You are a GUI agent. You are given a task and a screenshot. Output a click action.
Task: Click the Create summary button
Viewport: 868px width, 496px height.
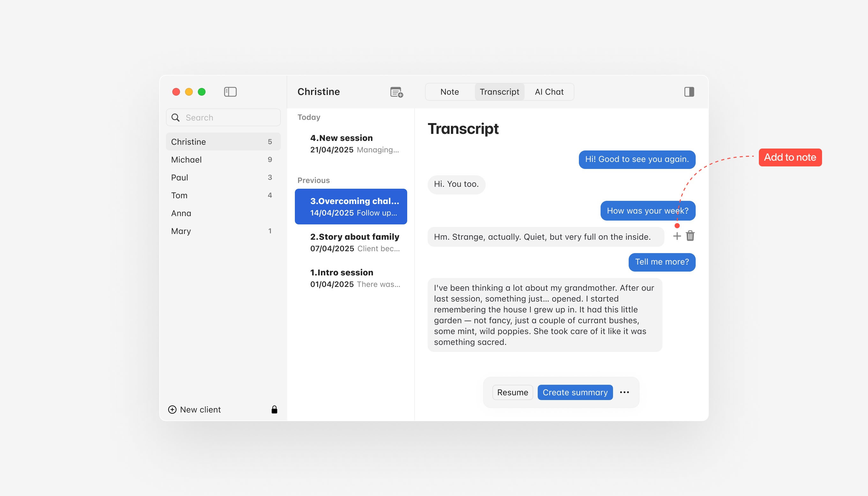575,392
